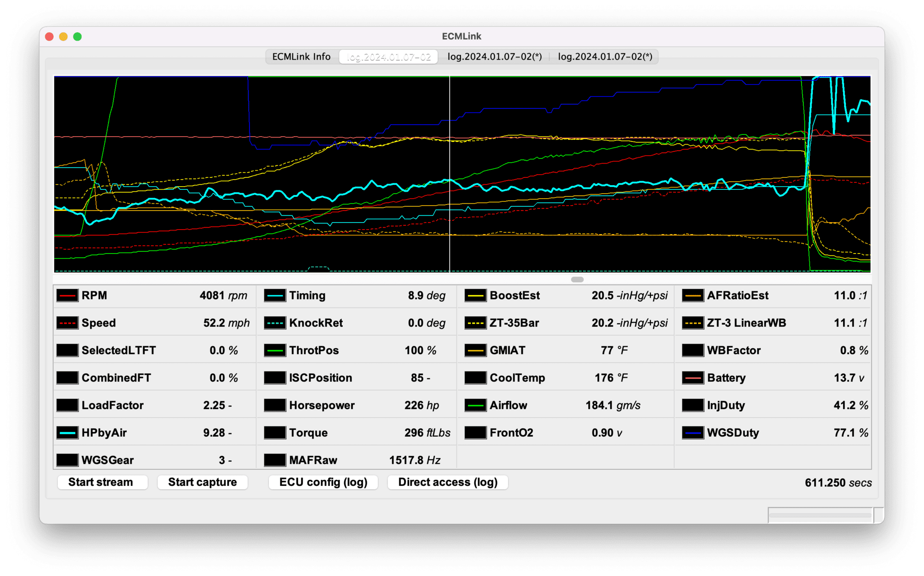Click the ThrotPos green swatch
924x576 pixels.
click(x=275, y=350)
